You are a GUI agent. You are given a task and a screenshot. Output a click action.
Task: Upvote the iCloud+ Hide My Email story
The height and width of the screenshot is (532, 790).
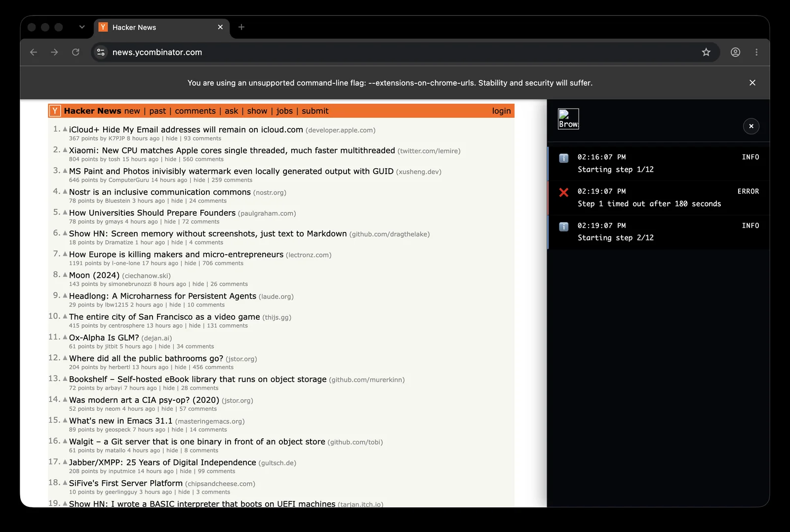click(x=65, y=129)
